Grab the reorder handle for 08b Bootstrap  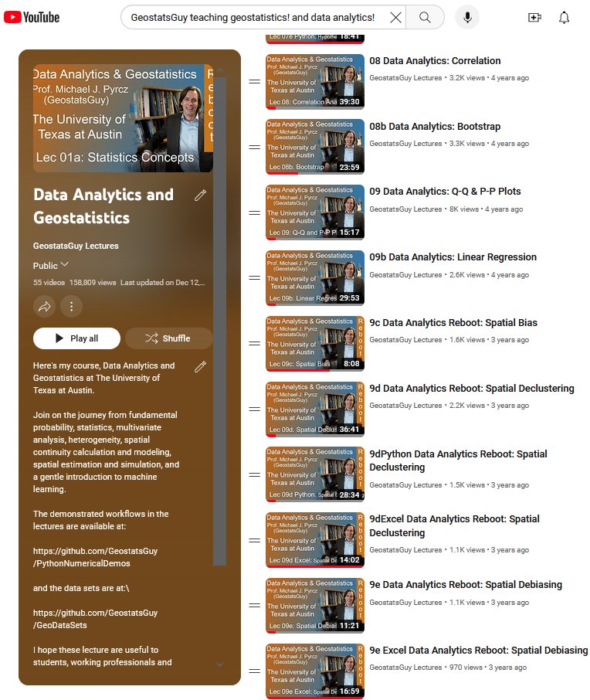tap(254, 147)
